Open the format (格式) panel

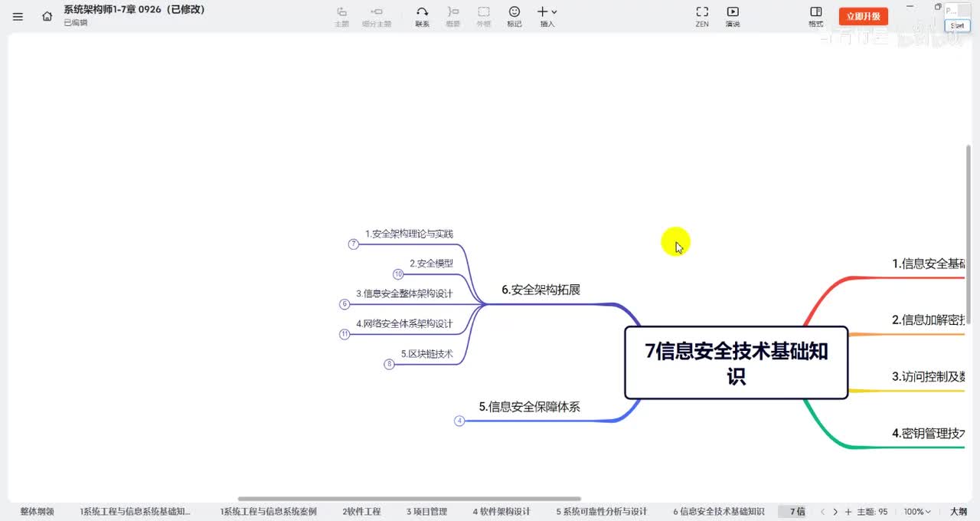coord(816,16)
